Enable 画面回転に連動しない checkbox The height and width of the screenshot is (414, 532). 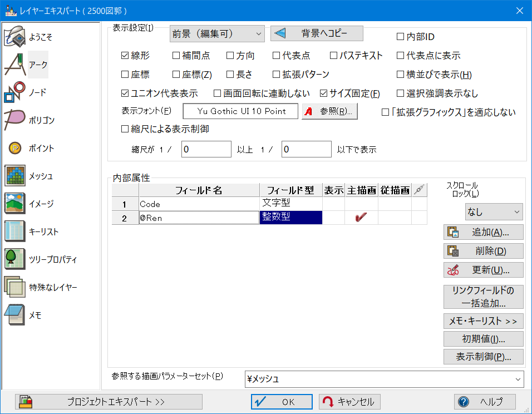click(217, 93)
